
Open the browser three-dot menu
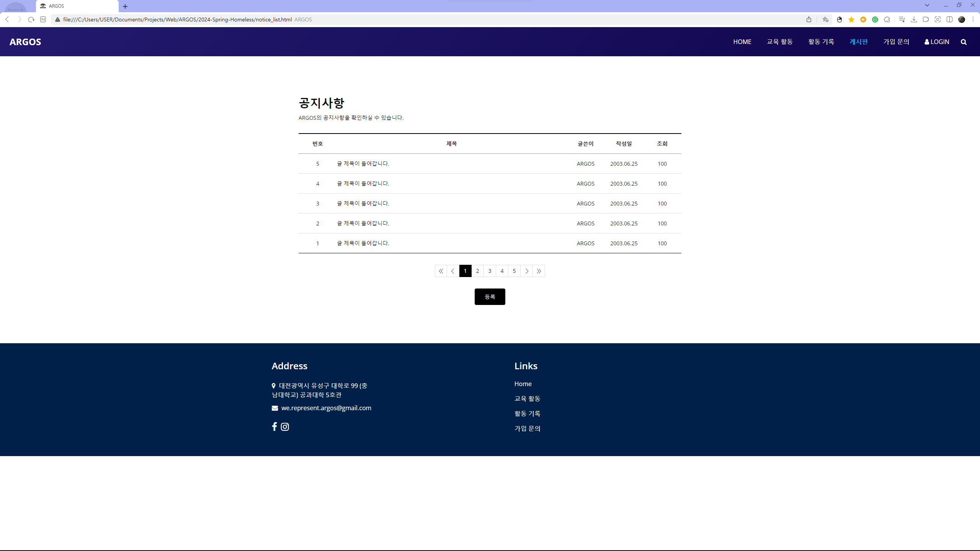(x=973, y=20)
